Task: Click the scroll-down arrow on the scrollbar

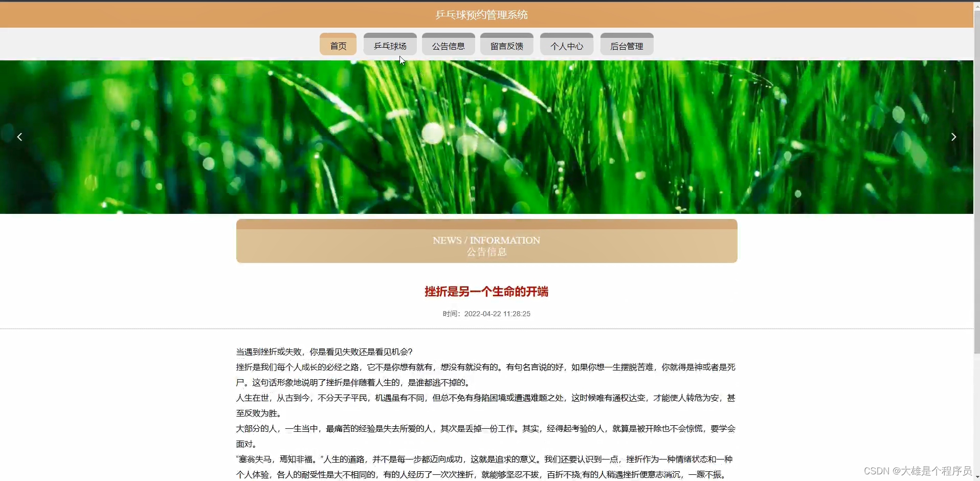Action: [x=975, y=476]
